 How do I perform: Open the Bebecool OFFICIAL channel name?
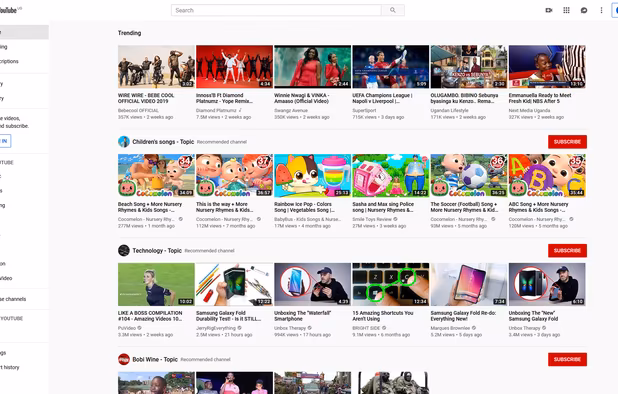(x=138, y=110)
